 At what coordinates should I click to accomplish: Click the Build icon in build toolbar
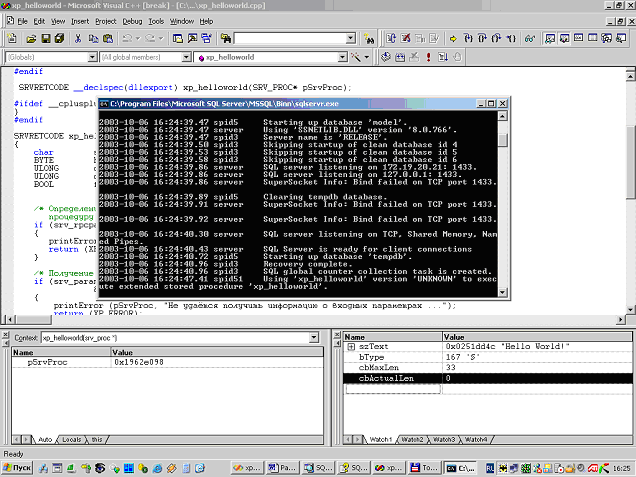tap(400, 57)
